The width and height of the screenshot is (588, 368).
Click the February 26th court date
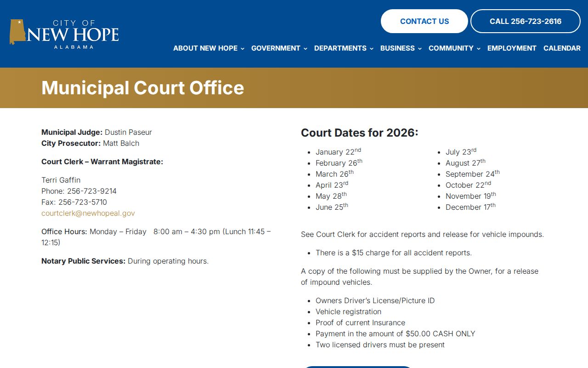(x=339, y=163)
